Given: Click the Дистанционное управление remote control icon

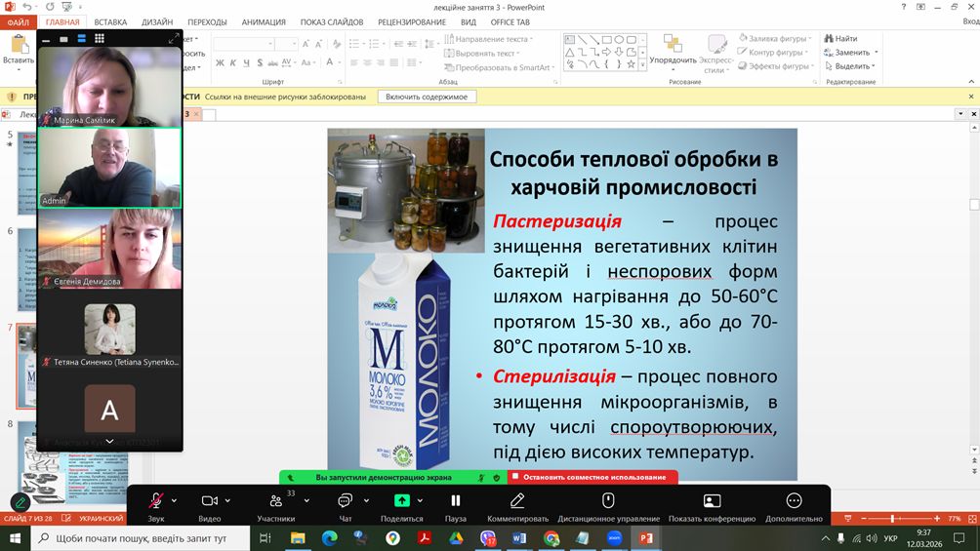Looking at the screenshot, I should tap(608, 500).
